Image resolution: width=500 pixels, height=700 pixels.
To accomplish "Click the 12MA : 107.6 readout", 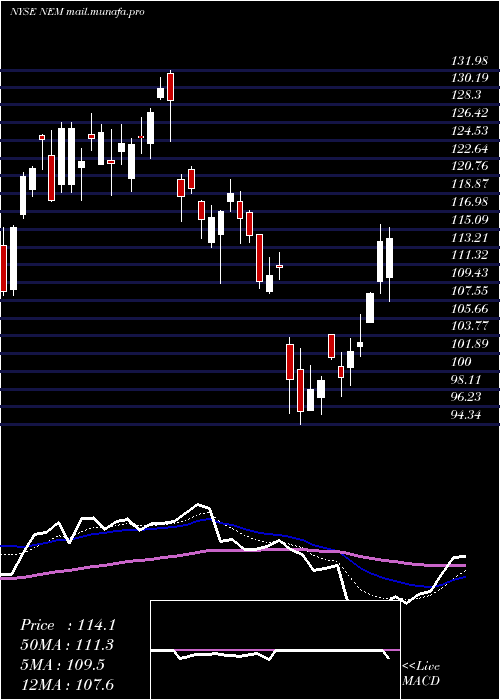I will pos(67,684).
